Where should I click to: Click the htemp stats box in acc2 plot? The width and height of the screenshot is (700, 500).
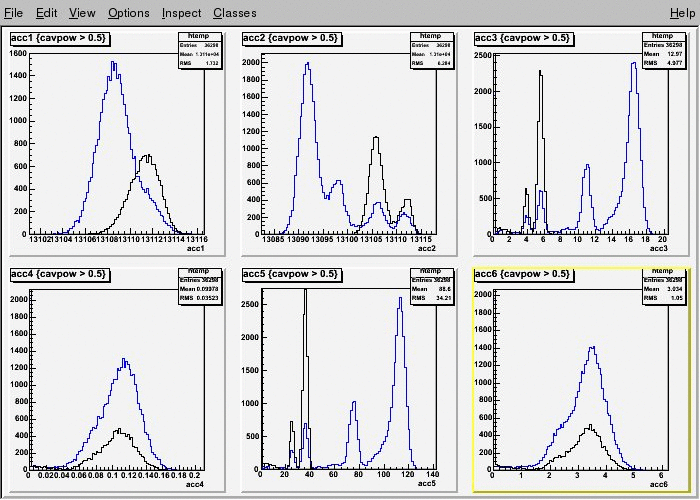(x=432, y=50)
